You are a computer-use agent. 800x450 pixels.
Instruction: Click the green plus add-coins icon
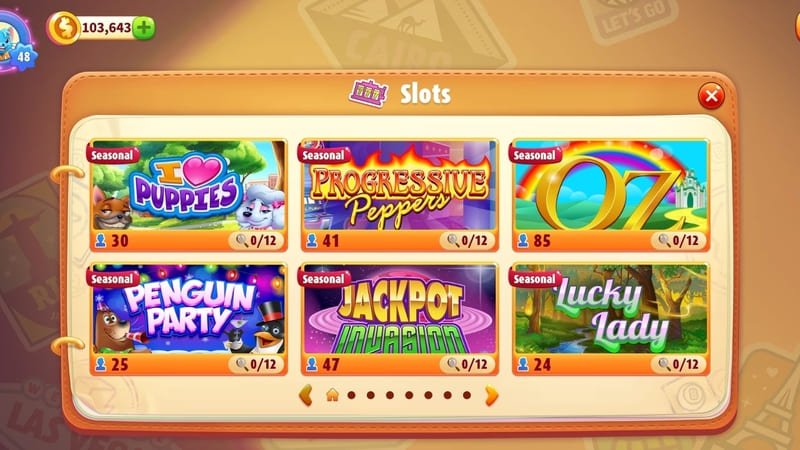point(144,28)
